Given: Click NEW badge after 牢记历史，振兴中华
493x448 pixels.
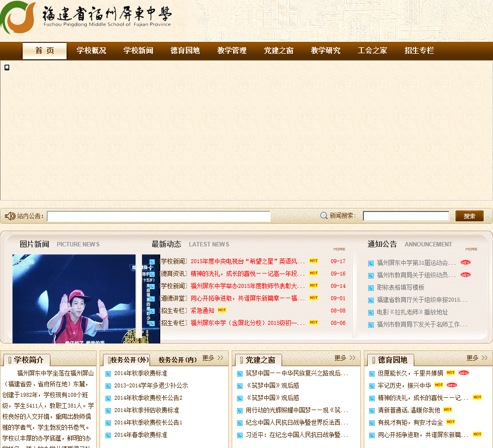Looking at the screenshot, I should pyautogui.click(x=452, y=385).
